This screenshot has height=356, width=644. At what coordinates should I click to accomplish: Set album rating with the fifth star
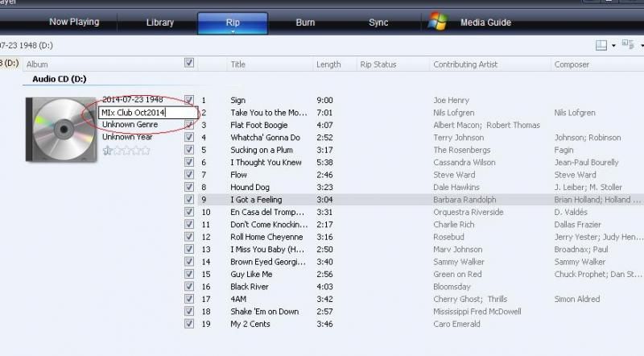pos(145,151)
